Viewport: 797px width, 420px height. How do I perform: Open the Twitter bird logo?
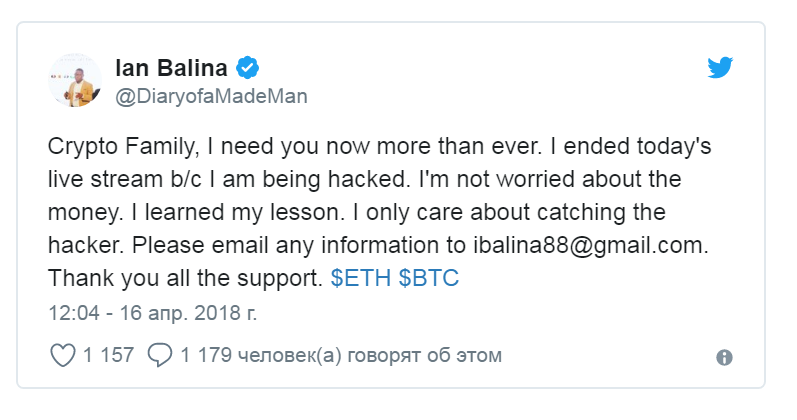click(x=720, y=67)
